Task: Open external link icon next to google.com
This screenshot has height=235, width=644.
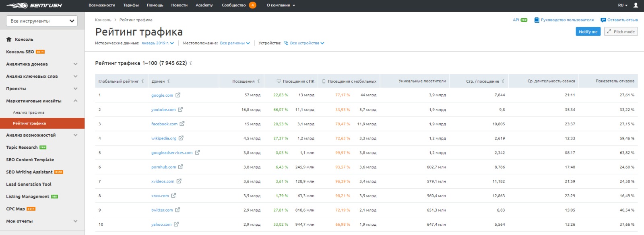Action: tap(178, 95)
